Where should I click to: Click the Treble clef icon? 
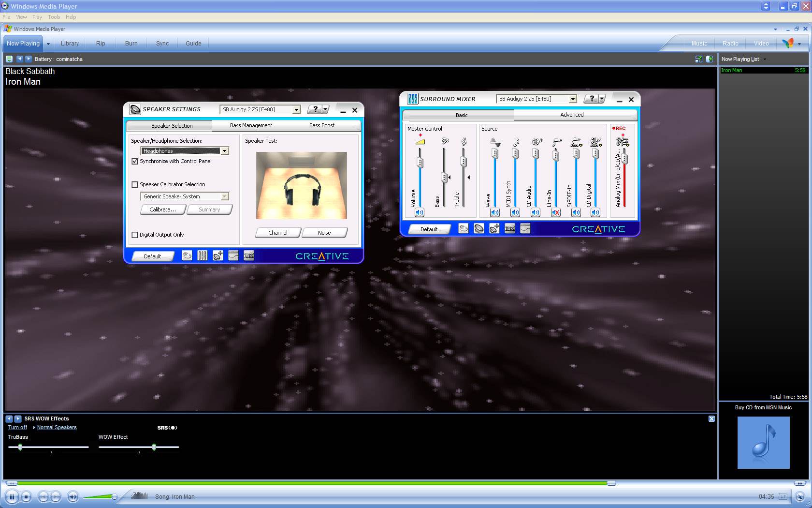(464, 141)
